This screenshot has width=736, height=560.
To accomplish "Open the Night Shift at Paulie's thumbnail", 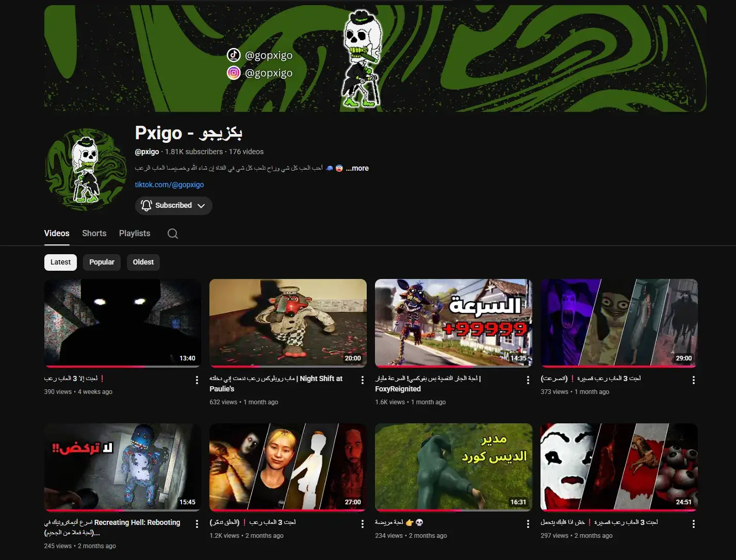I will [x=287, y=323].
